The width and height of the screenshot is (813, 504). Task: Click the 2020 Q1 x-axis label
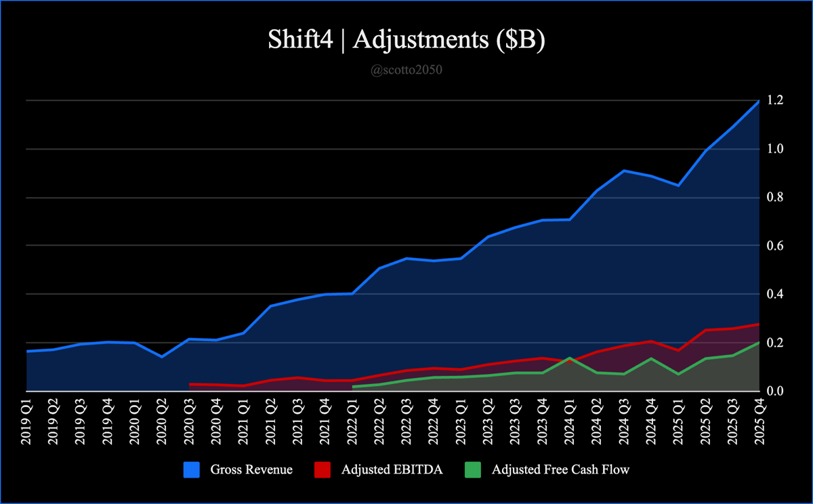(x=135, y=421)
